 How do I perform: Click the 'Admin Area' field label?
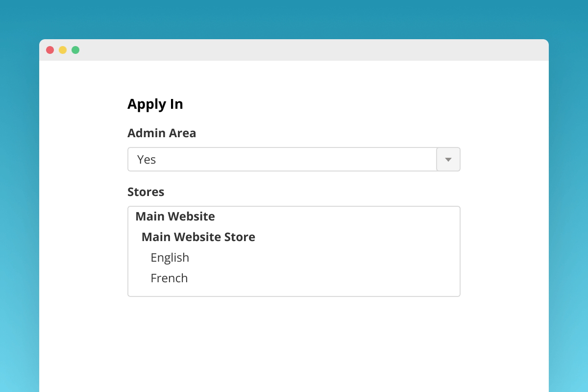(162, 133)
